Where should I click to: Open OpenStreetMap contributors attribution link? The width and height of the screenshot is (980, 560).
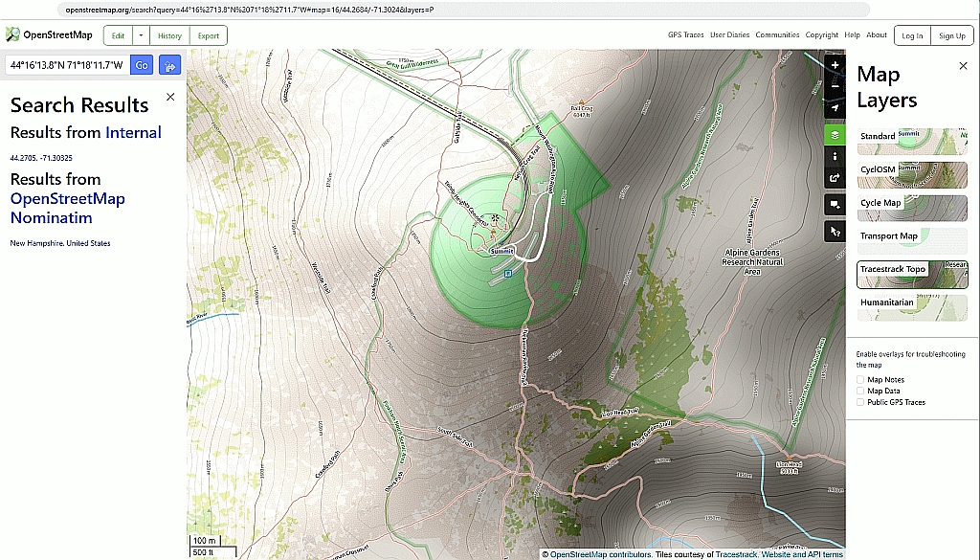pos(600,554)
